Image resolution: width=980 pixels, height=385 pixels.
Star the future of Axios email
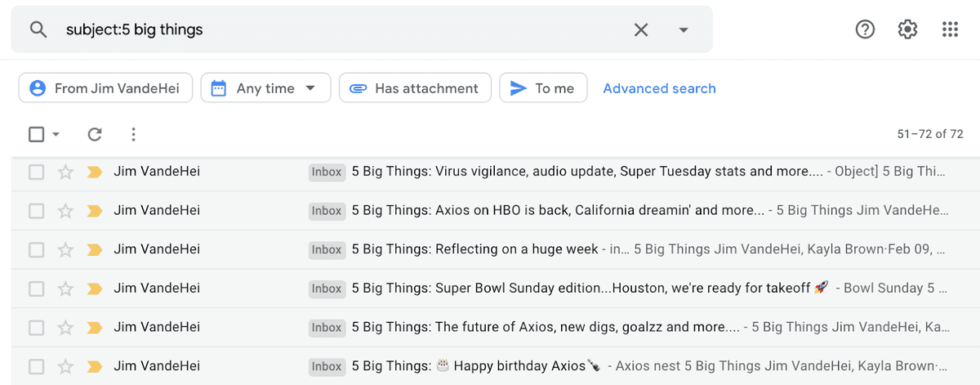click(65, 327)
